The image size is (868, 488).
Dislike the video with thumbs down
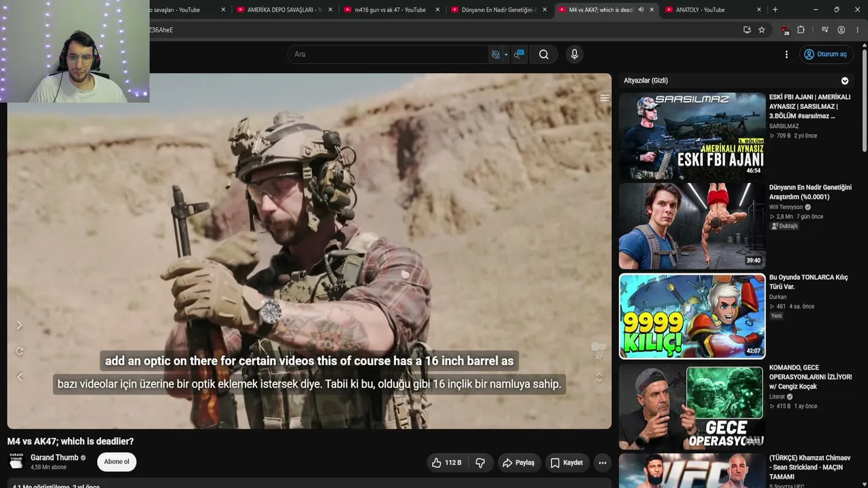click(x=480, y=463)
